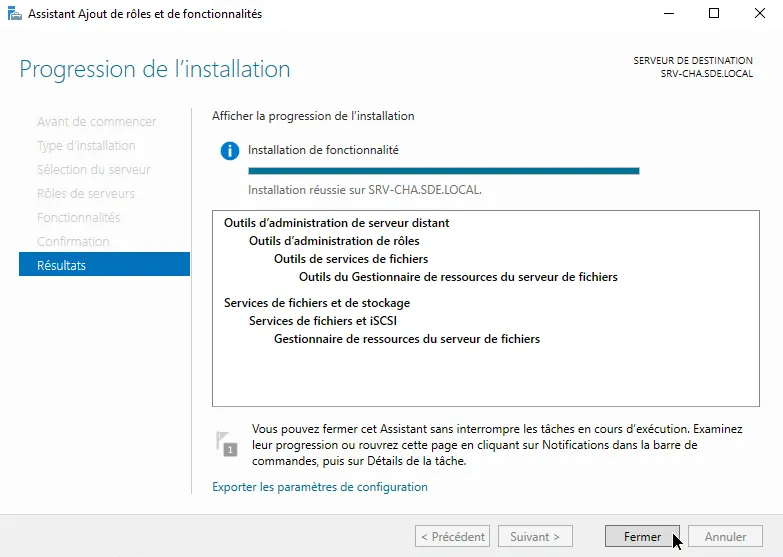Click the installation progress bar

[443, 171]
